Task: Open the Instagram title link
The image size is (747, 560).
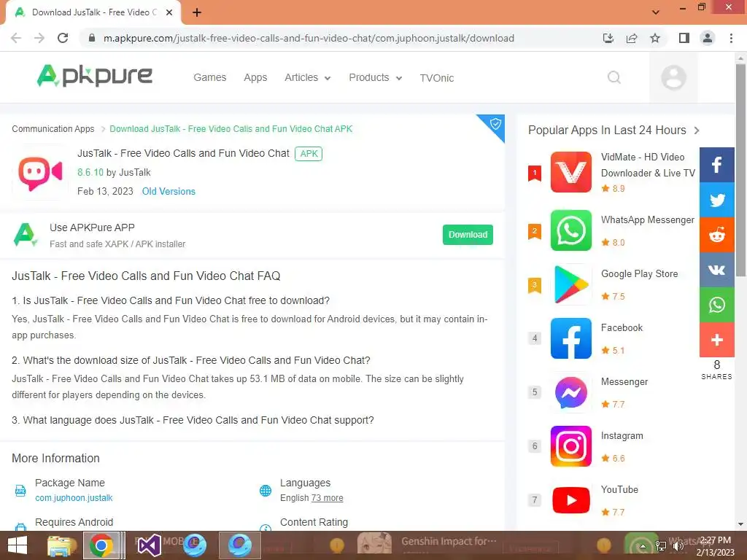Action: 622,436
